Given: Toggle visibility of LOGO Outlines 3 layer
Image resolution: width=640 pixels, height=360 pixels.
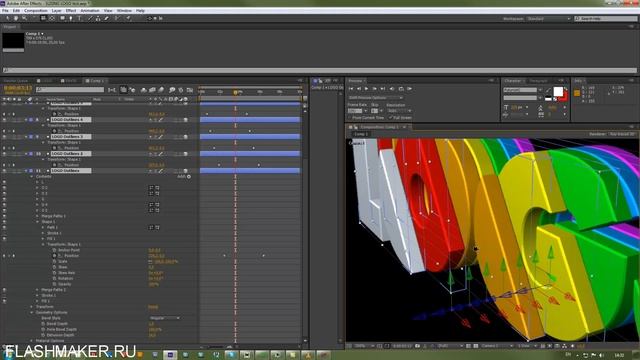Looking at the screenshot, I should tap(4, 137).
